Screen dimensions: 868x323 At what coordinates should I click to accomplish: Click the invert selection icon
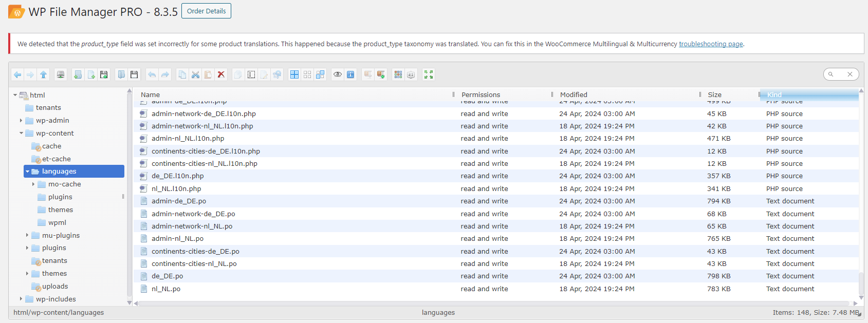click(320, 74)
